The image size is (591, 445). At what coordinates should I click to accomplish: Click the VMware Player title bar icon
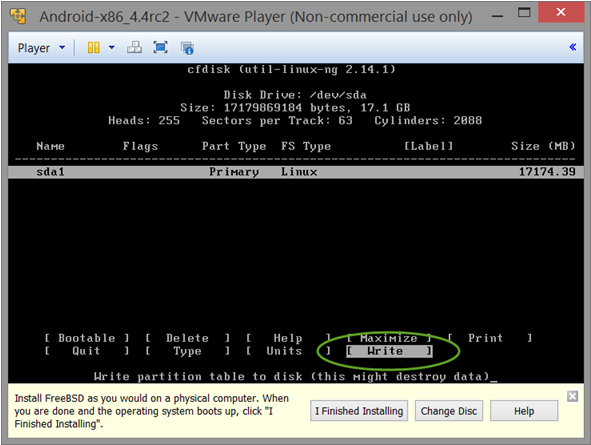(18, 16)
